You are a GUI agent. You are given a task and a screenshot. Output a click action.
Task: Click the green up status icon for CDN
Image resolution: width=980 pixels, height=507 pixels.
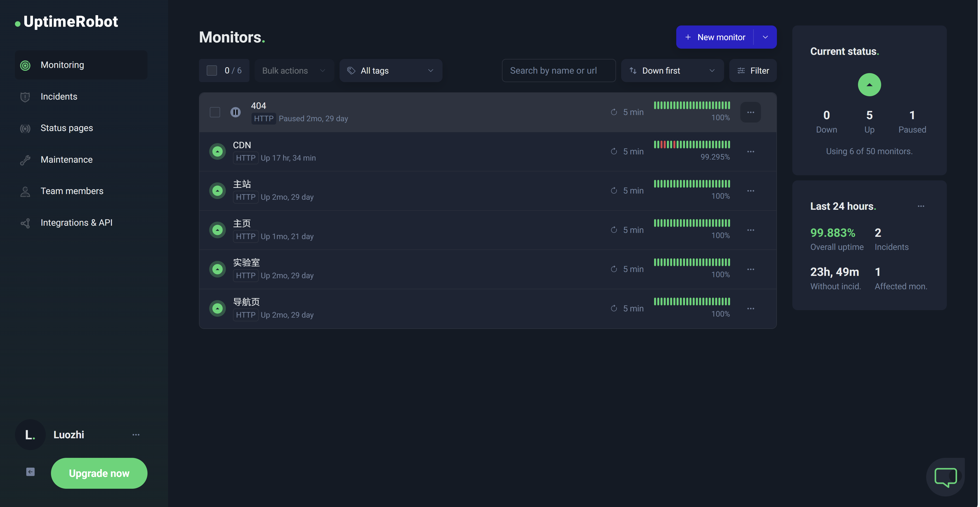point(217,151)
